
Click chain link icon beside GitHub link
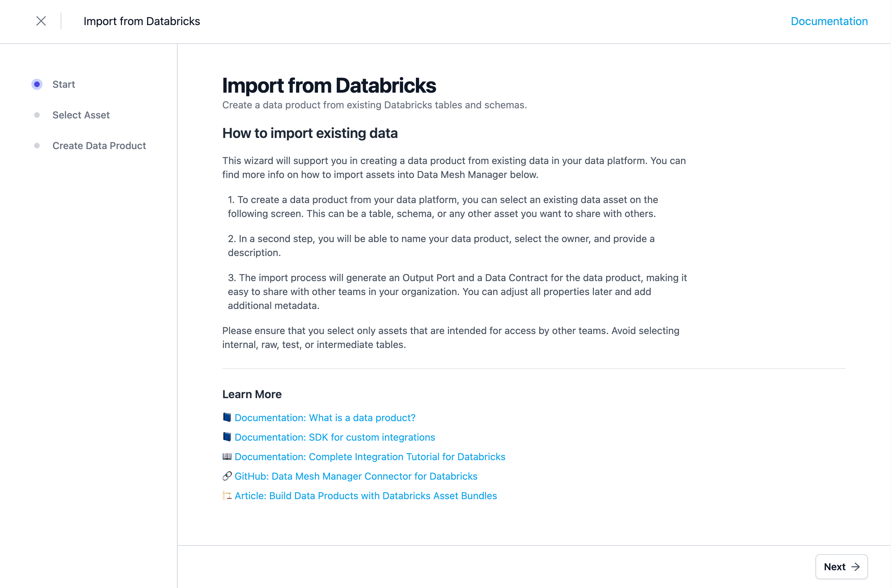tap(227, 476)
